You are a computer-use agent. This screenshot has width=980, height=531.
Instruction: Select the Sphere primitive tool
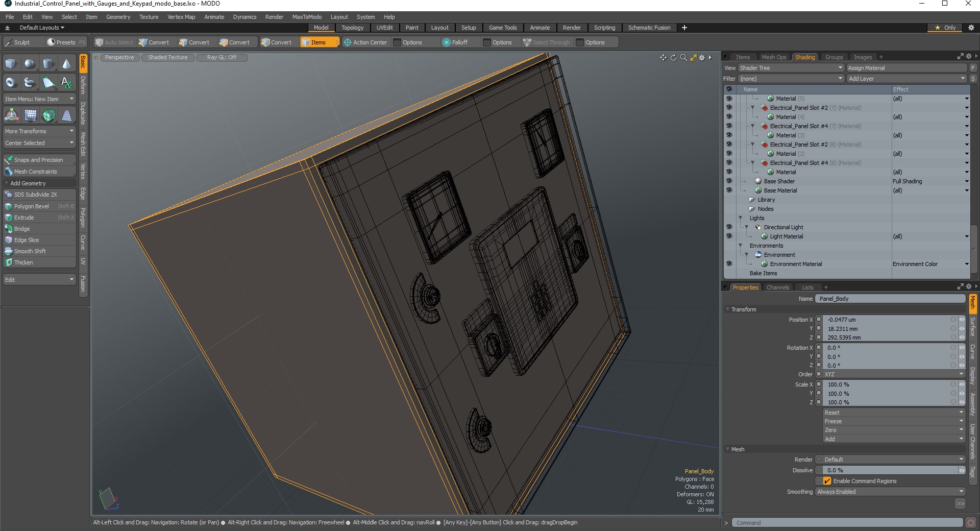[30, 64]
